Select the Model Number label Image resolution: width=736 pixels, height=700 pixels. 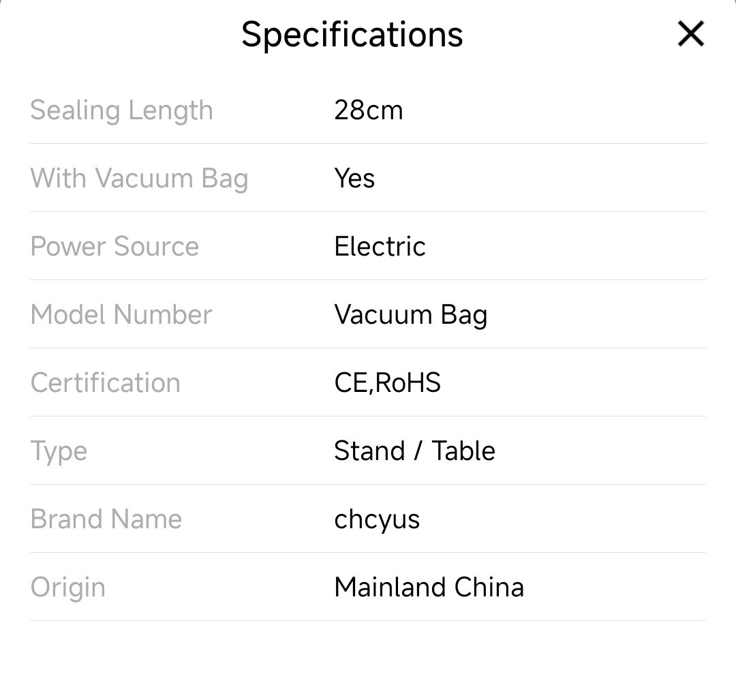point(121,315)
